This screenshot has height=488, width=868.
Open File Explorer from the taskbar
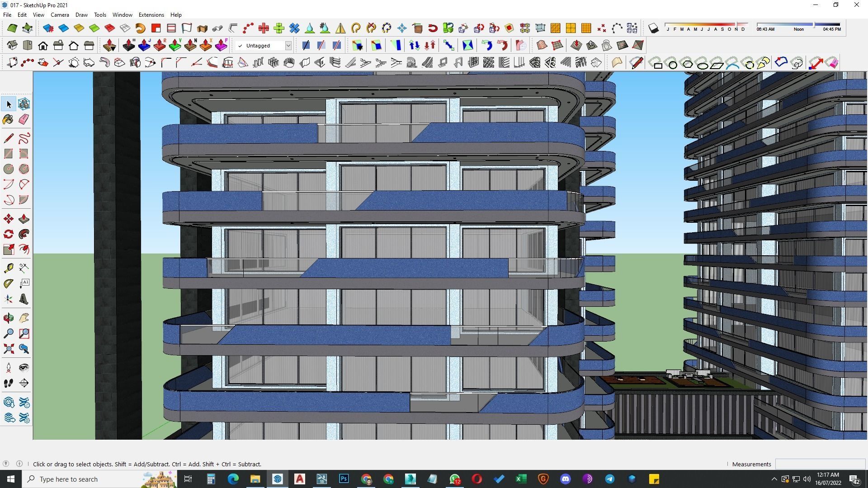pos(255,479)
